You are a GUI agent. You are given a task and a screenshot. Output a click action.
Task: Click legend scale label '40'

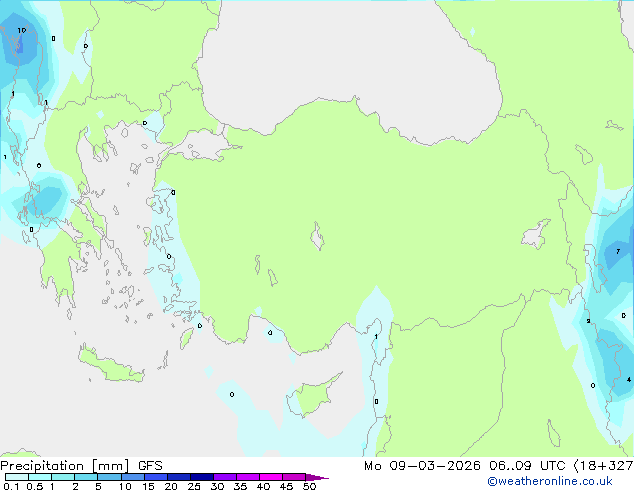tap(263, 486)
